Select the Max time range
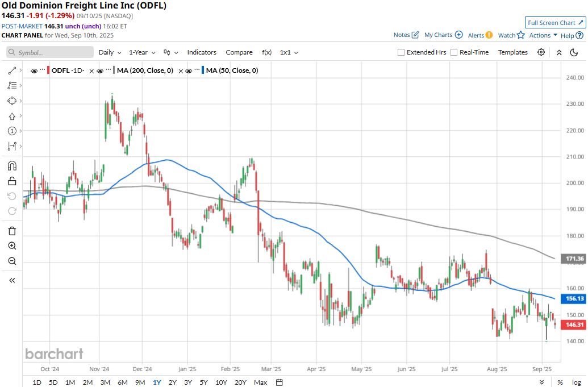 [x=260, y=382]
